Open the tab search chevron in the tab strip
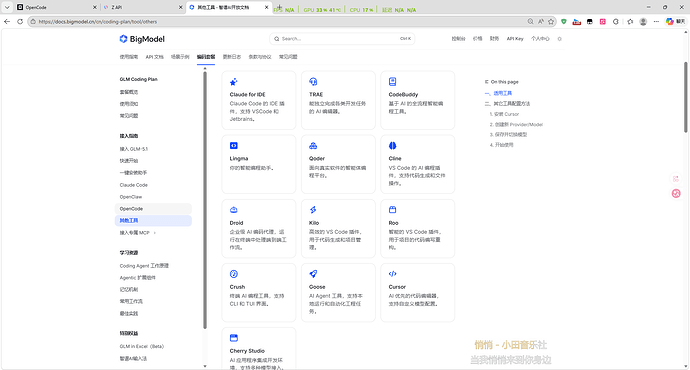Image resolution: width=690 pixels, height=370 pixels. [7, 7]
